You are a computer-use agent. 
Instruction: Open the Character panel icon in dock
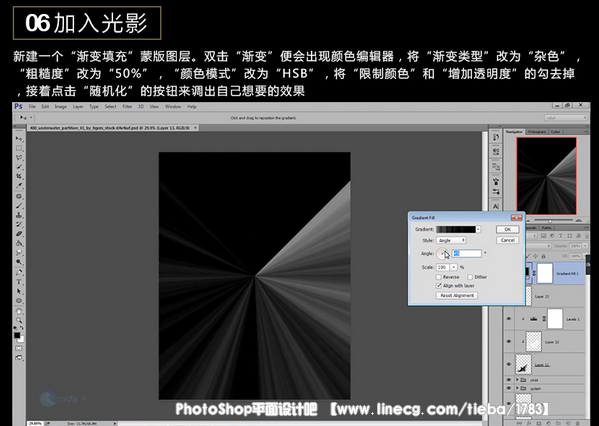pyautogui.click(x=496, y=207)
